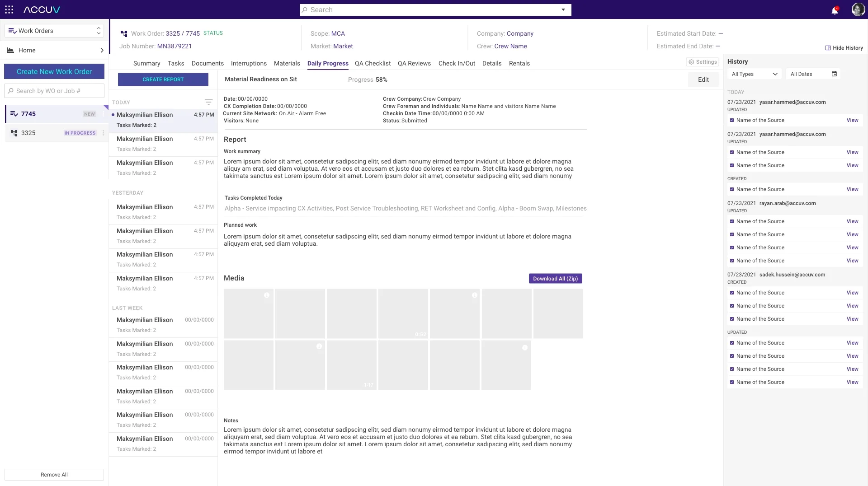Select the QA Checklist tab
The width and height of the screenshot is (868, 486).
(373, 63)
